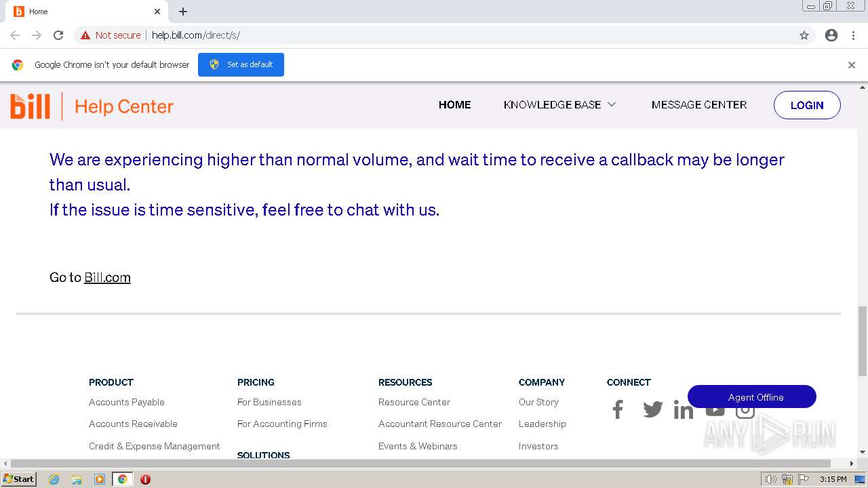
Task: Expand the Knowledge Base dropdown
Action: tap(559, 104)
